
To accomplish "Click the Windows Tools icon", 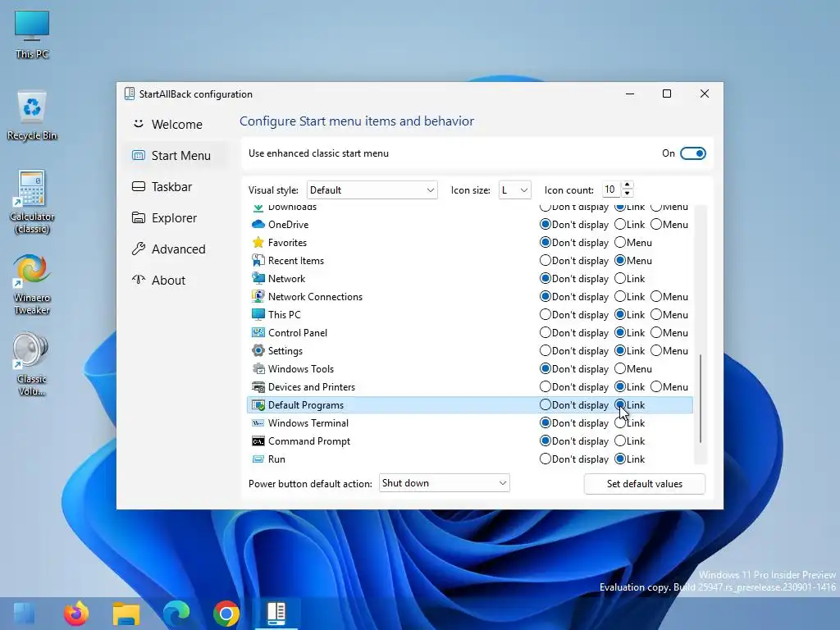I will tap(258, 368).
